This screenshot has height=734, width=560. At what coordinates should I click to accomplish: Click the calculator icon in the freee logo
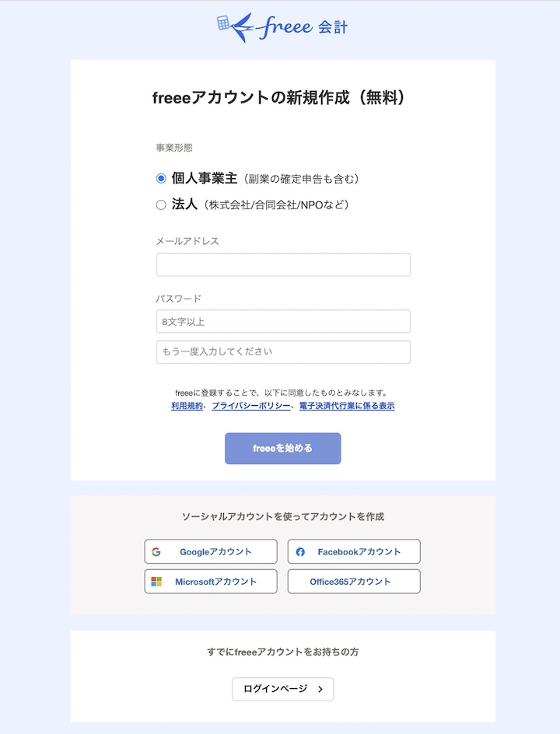[223, 23]
